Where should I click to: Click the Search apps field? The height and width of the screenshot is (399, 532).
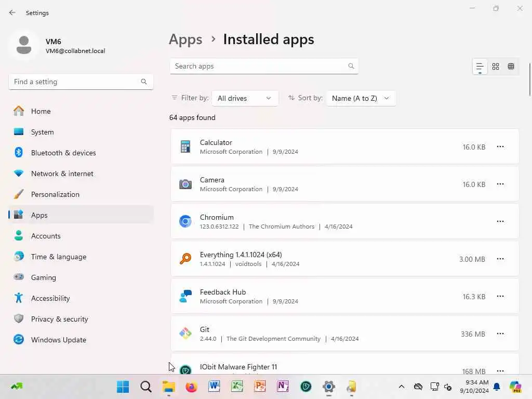click(x=264, y=66)
